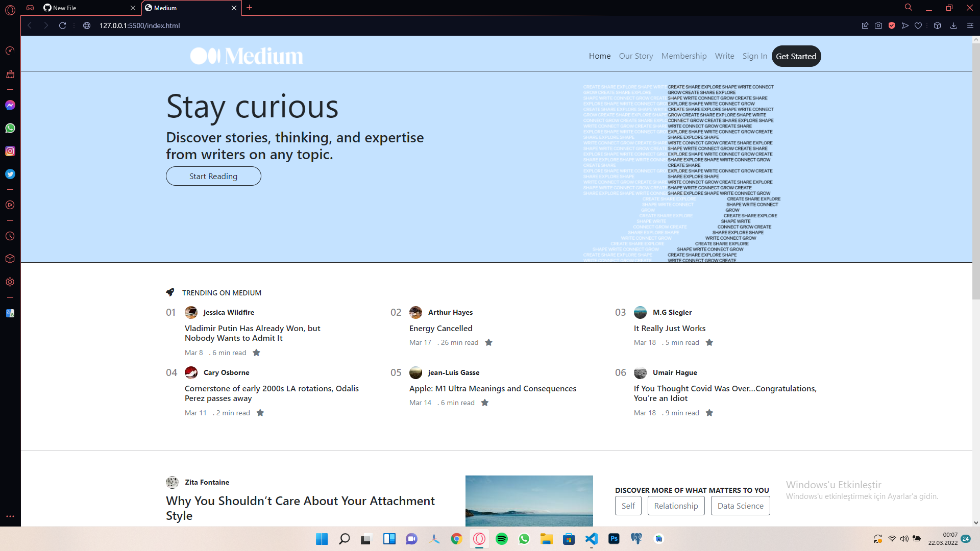Click the "Get Started" button
The height and width of the screenshot is (551, 980).
pyautogui.click(x=796, y=56)
